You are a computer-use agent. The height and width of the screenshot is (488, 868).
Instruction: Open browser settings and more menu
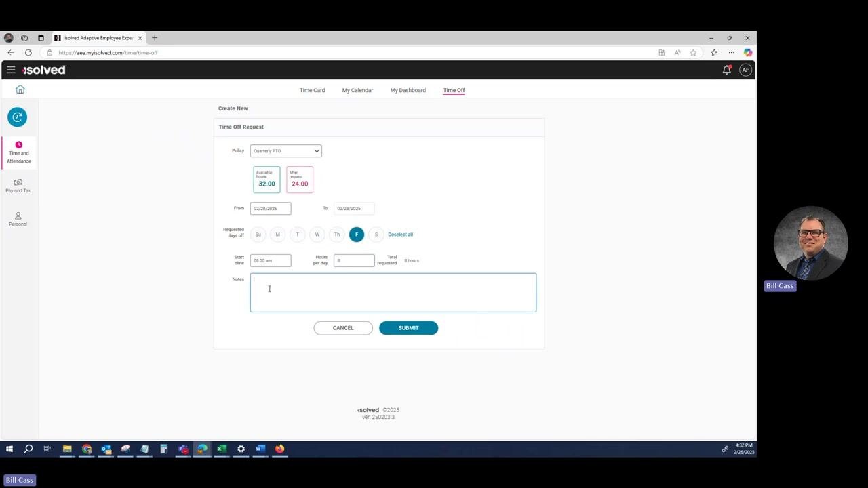pos(731,52)
